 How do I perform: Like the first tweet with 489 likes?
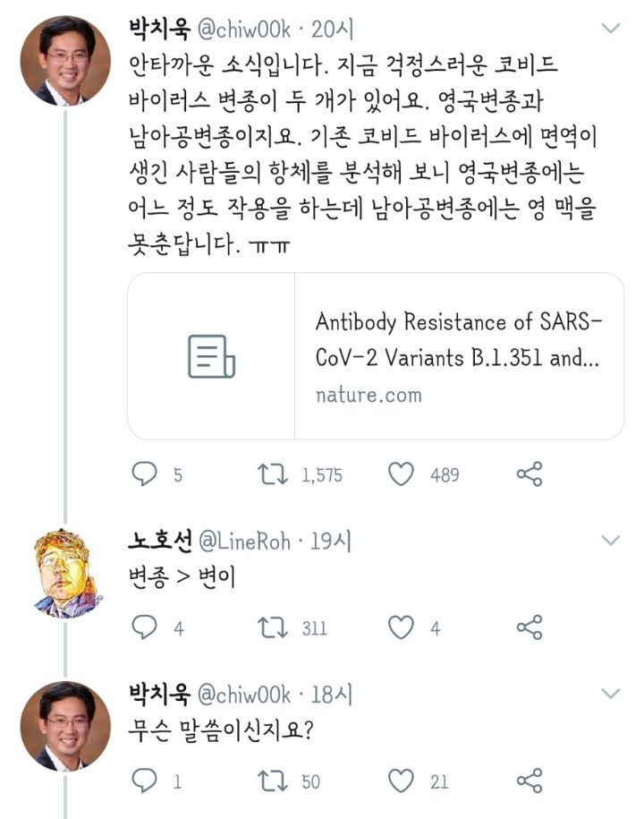[401, 474]
